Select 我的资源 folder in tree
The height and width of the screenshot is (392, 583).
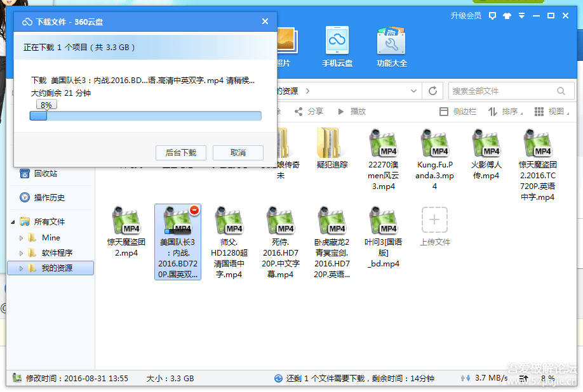pyautogui.click(x=50, y=268)
